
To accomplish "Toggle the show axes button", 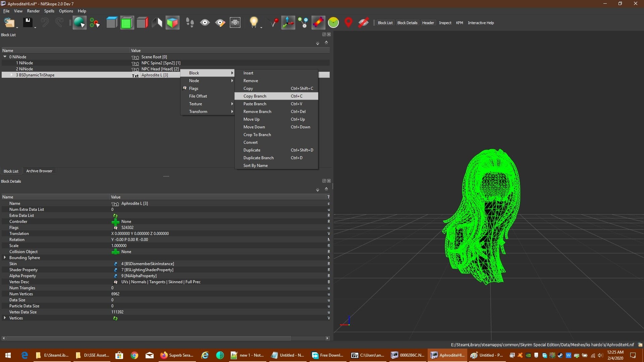I will [x=288, y=23].
